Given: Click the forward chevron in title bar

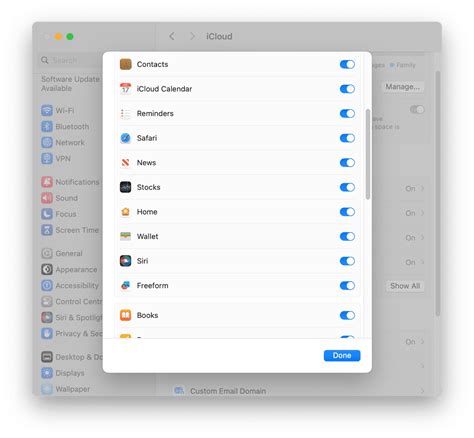Looking at the screenshot, I should click(192, 36).
